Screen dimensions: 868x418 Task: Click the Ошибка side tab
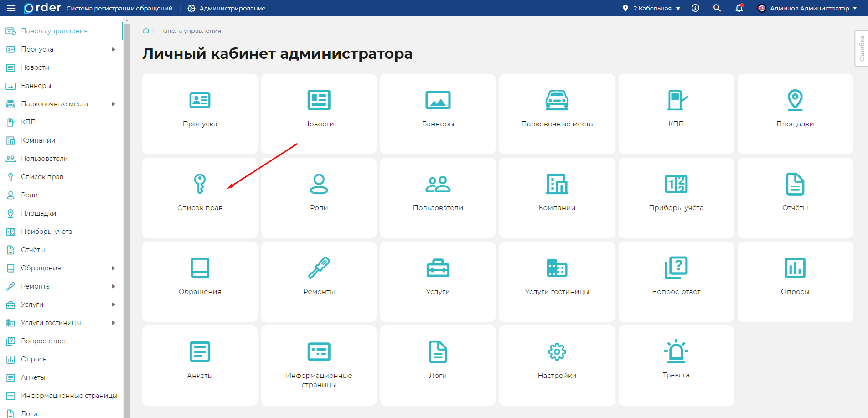[861, 48]
